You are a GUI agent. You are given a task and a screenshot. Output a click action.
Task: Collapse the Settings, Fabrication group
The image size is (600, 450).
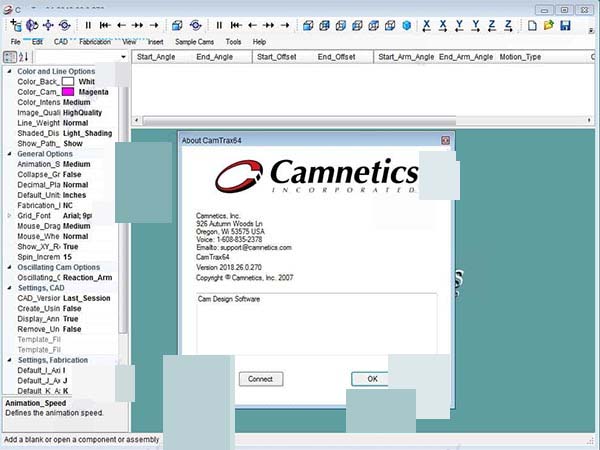10,360
